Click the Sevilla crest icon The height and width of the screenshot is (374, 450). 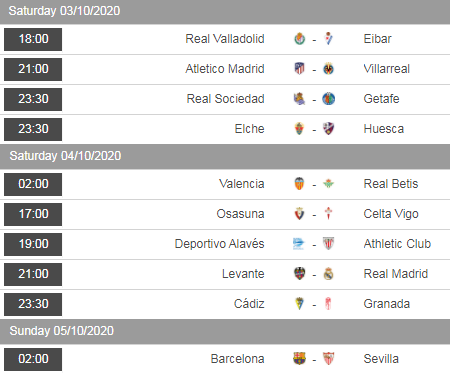coord(329,359)
